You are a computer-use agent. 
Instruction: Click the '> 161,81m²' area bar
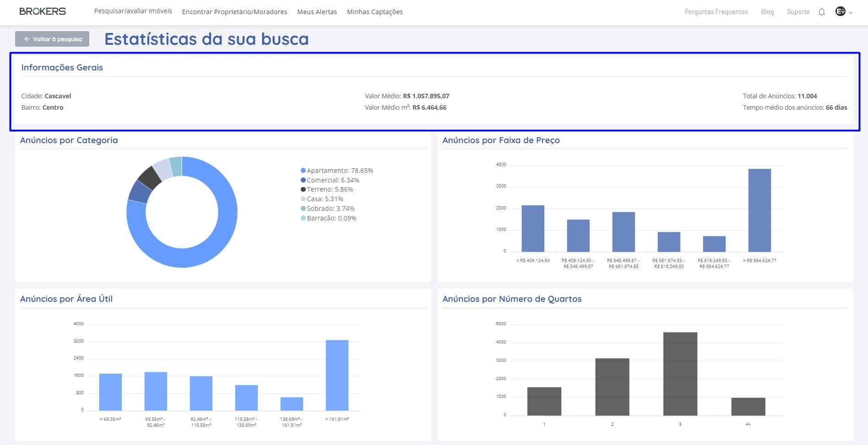point(337,375)
